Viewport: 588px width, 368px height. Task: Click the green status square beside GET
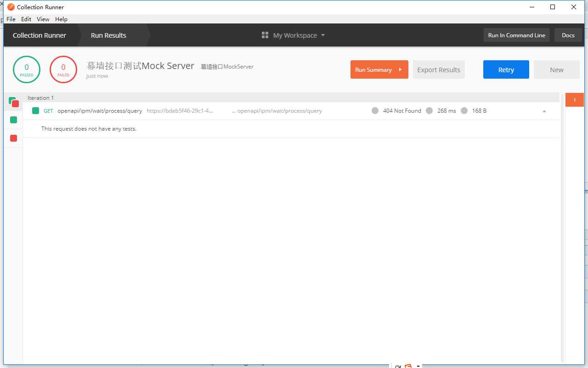coord(35,110)
